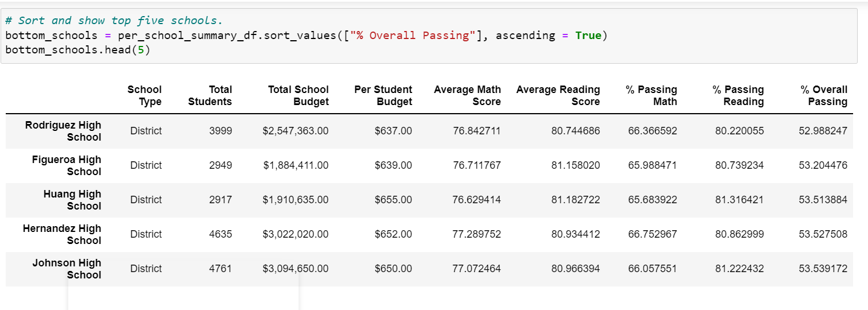Click passing reading value 80.220055
The width and height of the screenshot is (868, 310).
(739, 131)
